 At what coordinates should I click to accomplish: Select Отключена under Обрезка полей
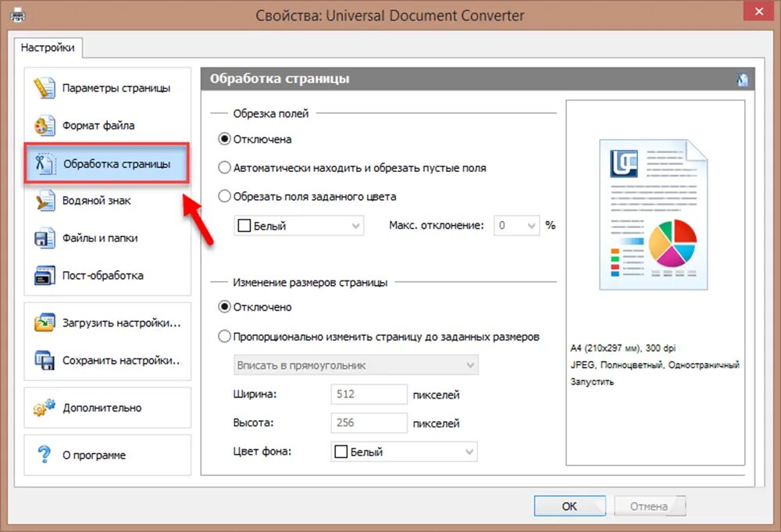tap(255, 139)
